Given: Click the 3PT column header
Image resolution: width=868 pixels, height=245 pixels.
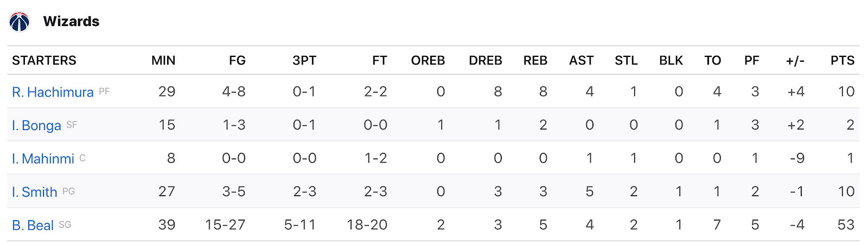Looking at the screenshot, I should (304, 60).
